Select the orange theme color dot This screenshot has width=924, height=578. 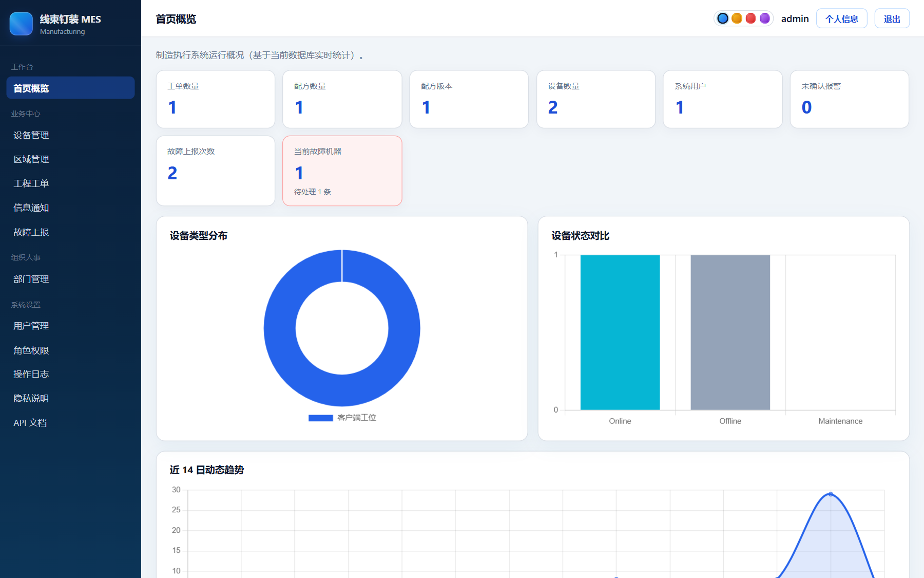pos(737,18)
